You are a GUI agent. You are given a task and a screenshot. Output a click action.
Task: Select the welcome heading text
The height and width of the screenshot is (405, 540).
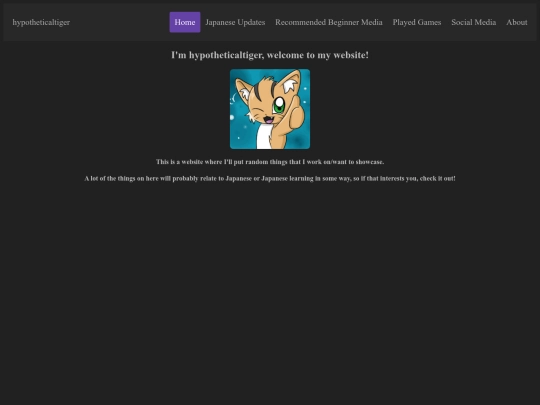click(x=270, y=55)
